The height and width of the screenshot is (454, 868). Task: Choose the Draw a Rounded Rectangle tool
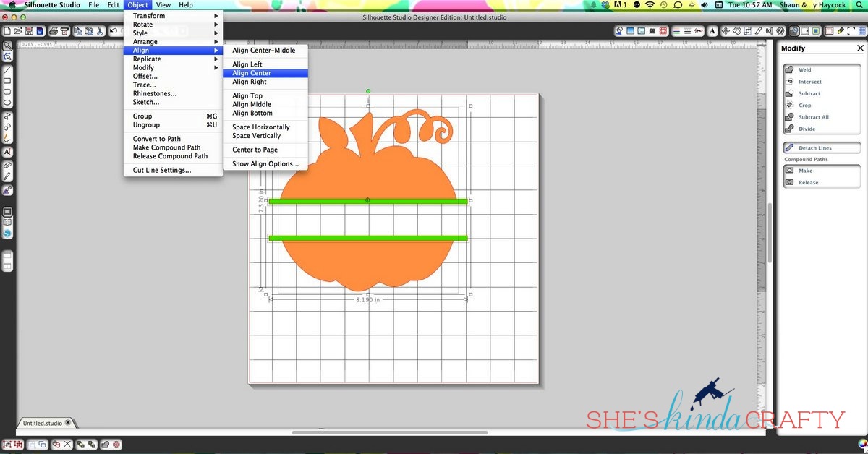coord(7,92)
